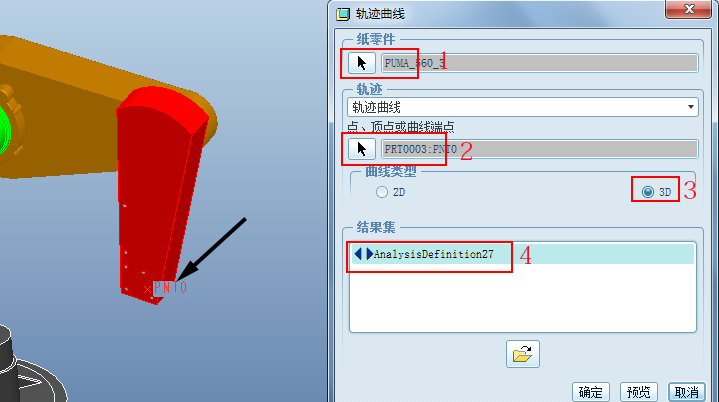This screenshot has height=402, width=719.
Task: Close the 轨迹曲线 dialog
Action: (689, 9)
